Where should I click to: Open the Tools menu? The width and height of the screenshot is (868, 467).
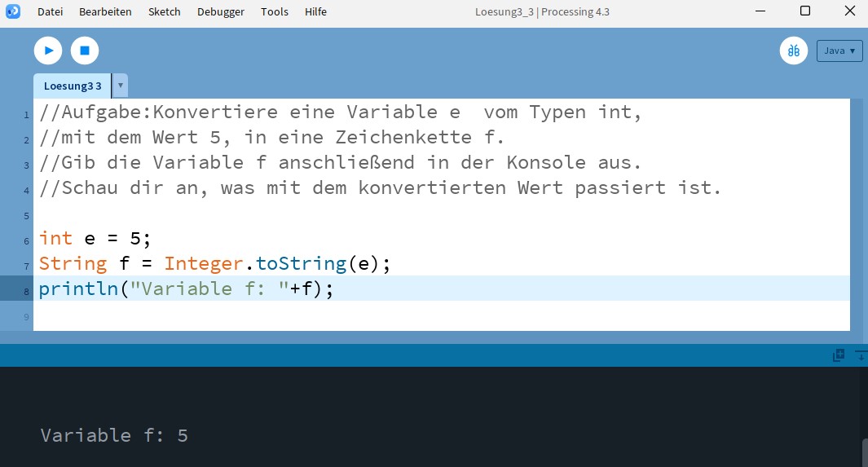[x=275, y=11]
